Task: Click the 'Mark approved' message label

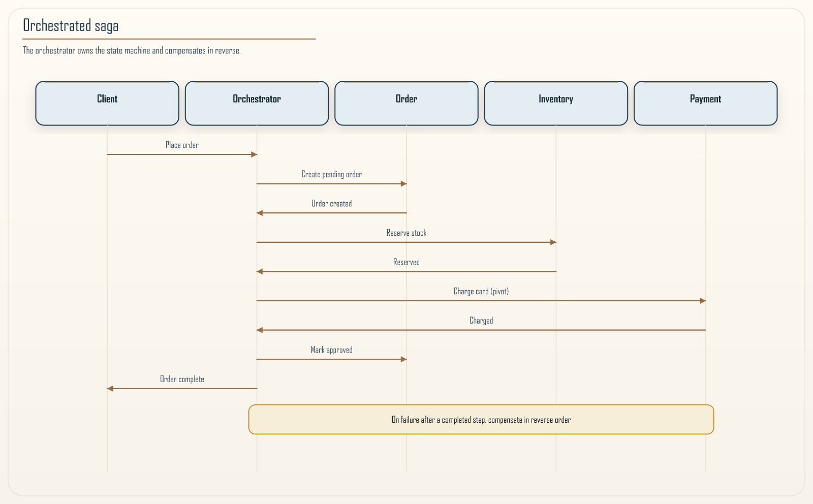Action: click(x=332, y=350)
